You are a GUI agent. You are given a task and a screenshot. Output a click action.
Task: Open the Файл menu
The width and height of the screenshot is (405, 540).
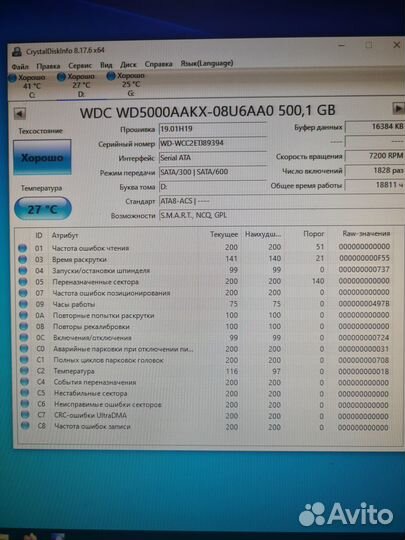pyautogui.click(x=20, y=66)
